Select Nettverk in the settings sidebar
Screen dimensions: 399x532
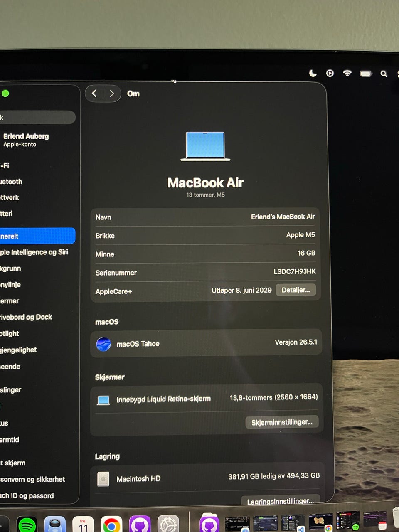(x=10, y=198)
